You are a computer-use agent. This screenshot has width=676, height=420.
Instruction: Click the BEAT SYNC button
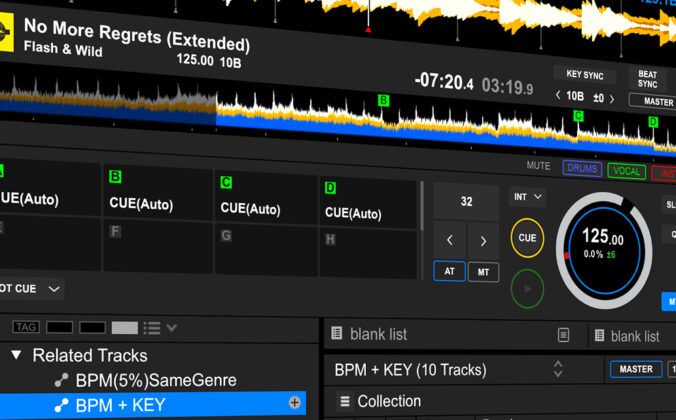coord(648,79)
